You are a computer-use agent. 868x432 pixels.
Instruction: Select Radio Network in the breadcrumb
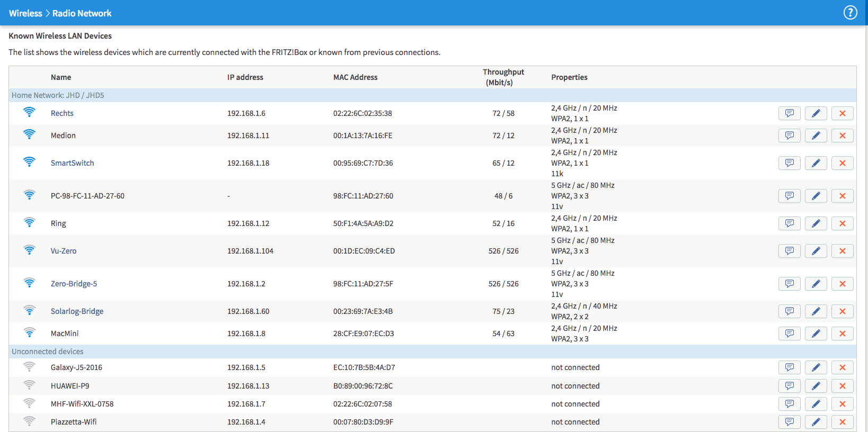82,13
